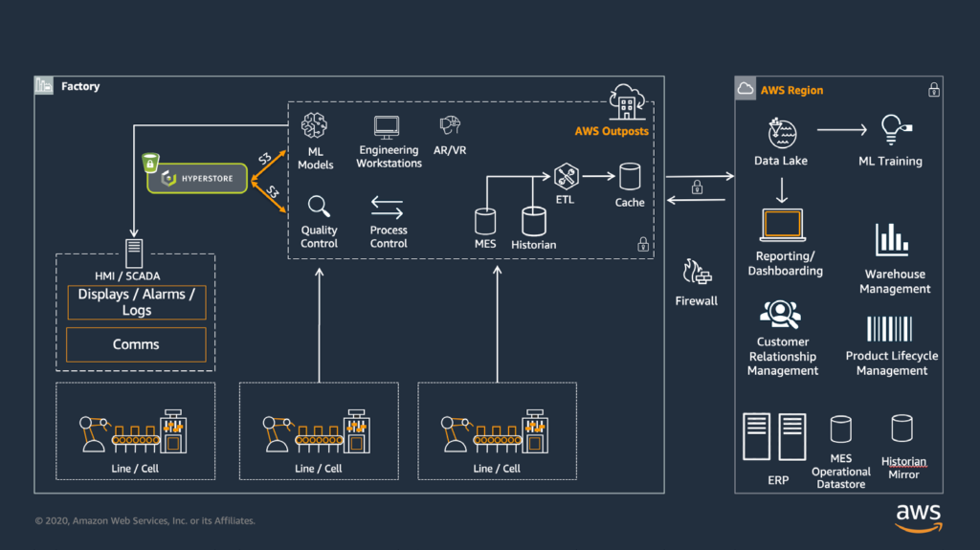Click the MES Operational Datastore cylinder
980x550 pixels.
(x=840, y=430)
